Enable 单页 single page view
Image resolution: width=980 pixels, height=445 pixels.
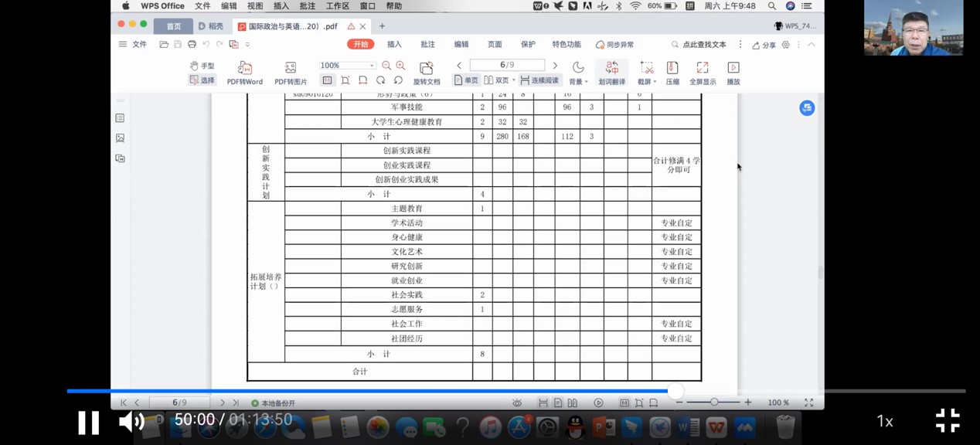tap(466, 80)
